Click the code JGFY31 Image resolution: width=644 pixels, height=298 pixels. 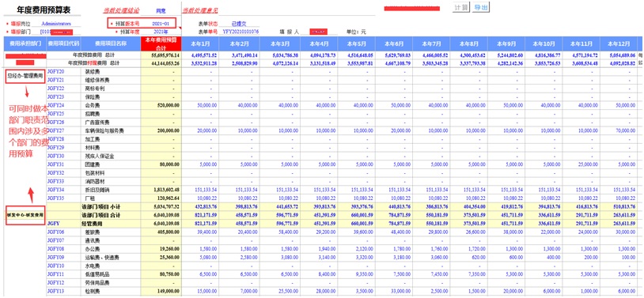56,164
